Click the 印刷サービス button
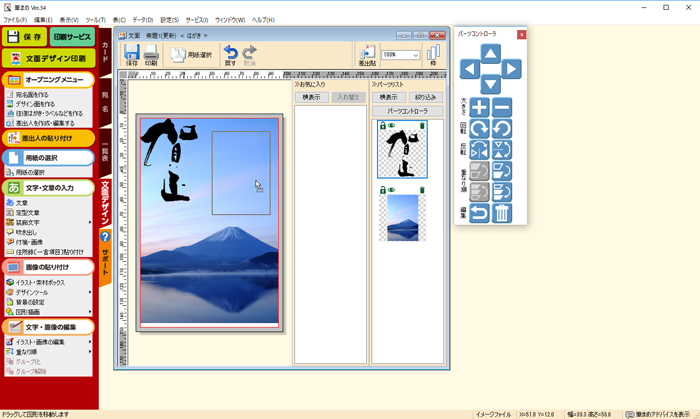The height and width of the screenshot is (419, 700). pyautogui.click(x=72, y=38)
